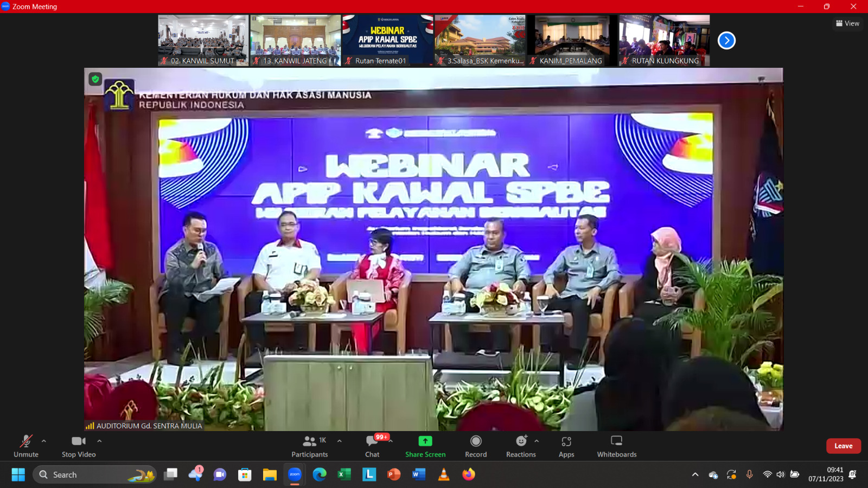Click the Share Screen icon

click(425, 441)
